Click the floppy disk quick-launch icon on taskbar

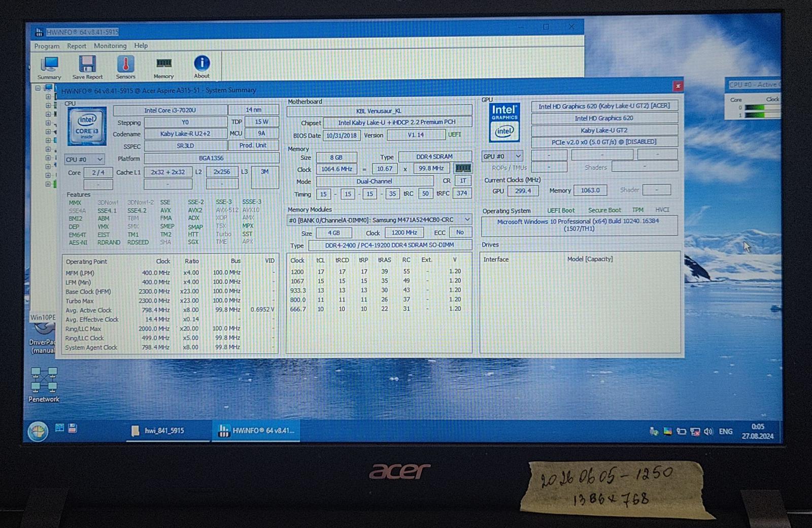pyautogui.click(x=73, y=428)
